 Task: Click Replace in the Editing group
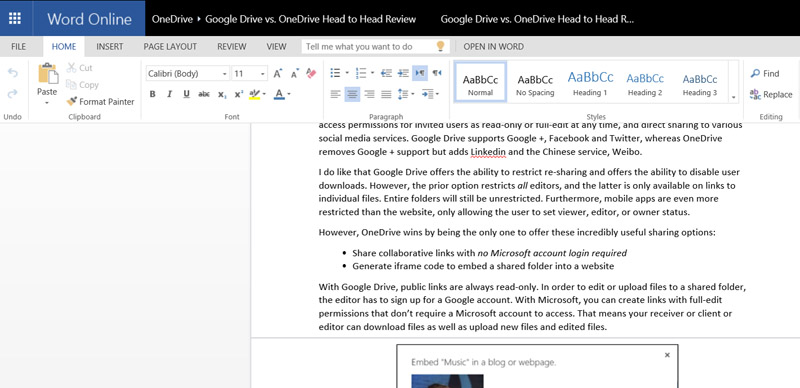(771, 94)
